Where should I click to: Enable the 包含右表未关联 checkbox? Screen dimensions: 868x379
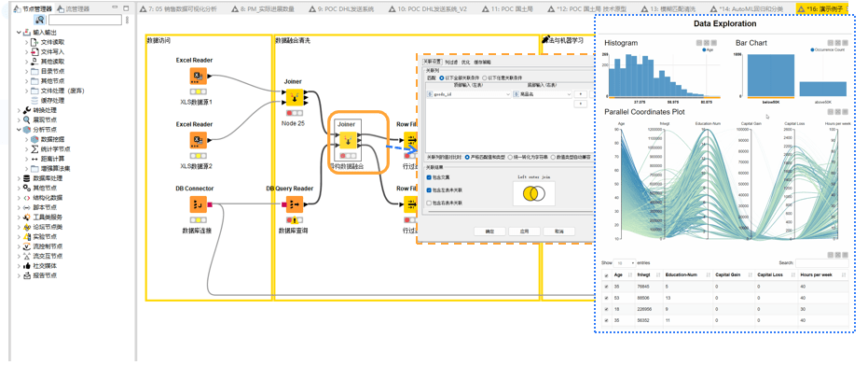pos(429,204)
